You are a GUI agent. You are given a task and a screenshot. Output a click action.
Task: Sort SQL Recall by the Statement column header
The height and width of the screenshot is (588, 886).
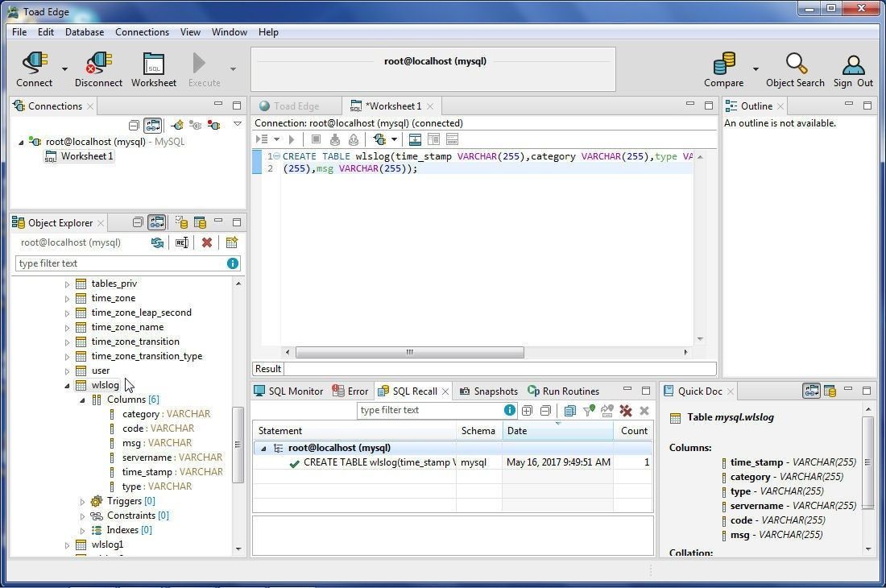coord(354,431)
